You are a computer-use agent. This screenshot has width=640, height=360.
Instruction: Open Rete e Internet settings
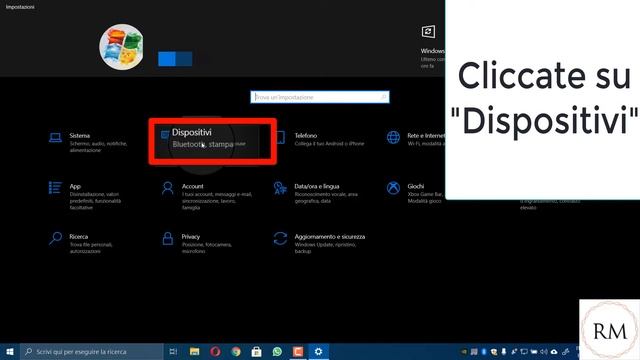coord(415,139)
